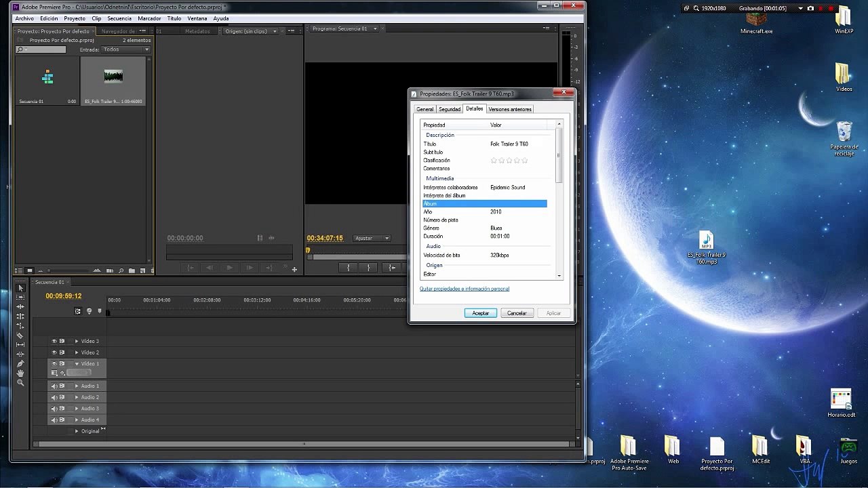Click the Cancelar button
The height and width of the screenshot is (488, 868).
coord(517,313)
